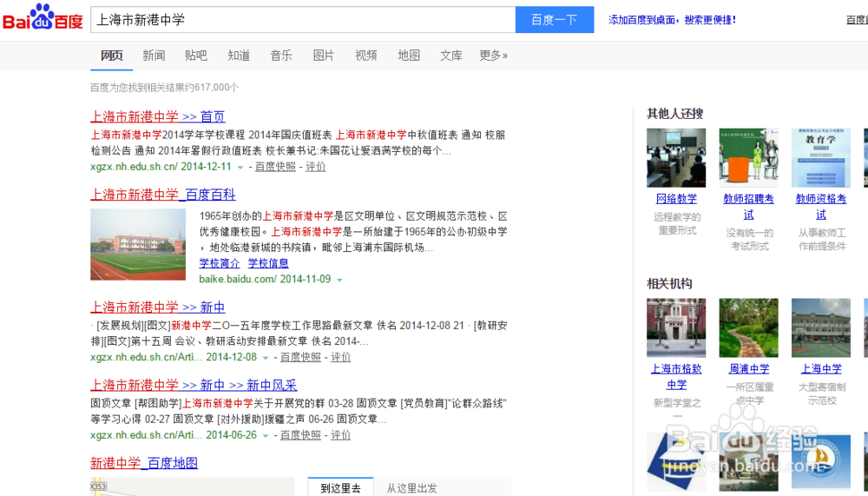Click the xgzx.nh.edu.sh.cn/ 2014-12-11 URL text

click(161, 166)
